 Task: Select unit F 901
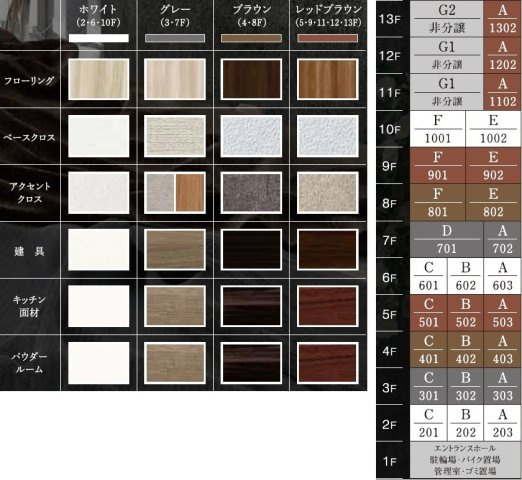click(x=437, y=166)
